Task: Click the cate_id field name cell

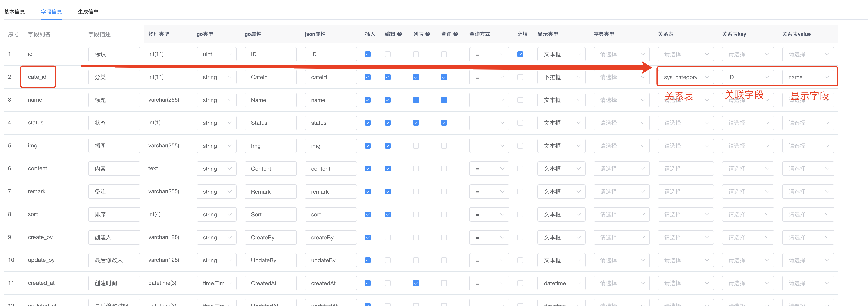Action: pyautogui.click(x=37, y=77)
